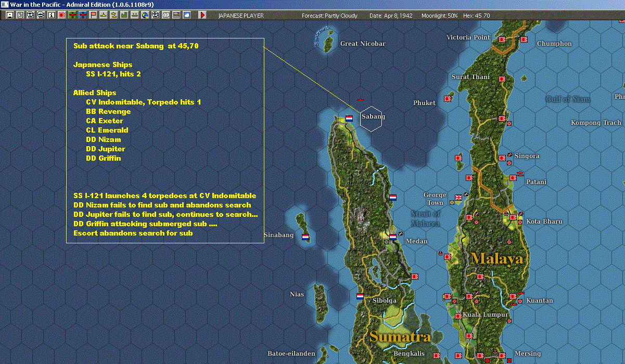This screenshot has width=625, height=364.
Task: Click the green land-shape toolbar icon
Action: (124, 15)
